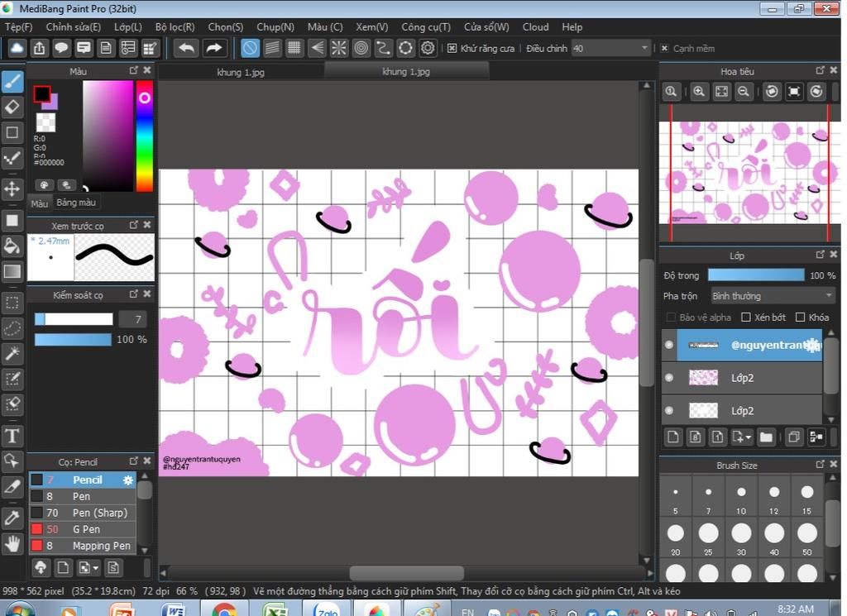Select the G Pen brush
847x616 pixels.
click(86, 529)
